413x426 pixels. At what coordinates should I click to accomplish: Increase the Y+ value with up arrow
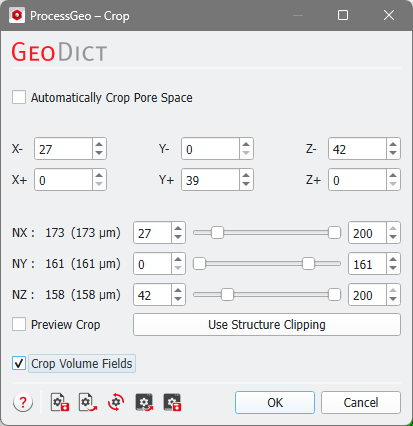(246, 175)
